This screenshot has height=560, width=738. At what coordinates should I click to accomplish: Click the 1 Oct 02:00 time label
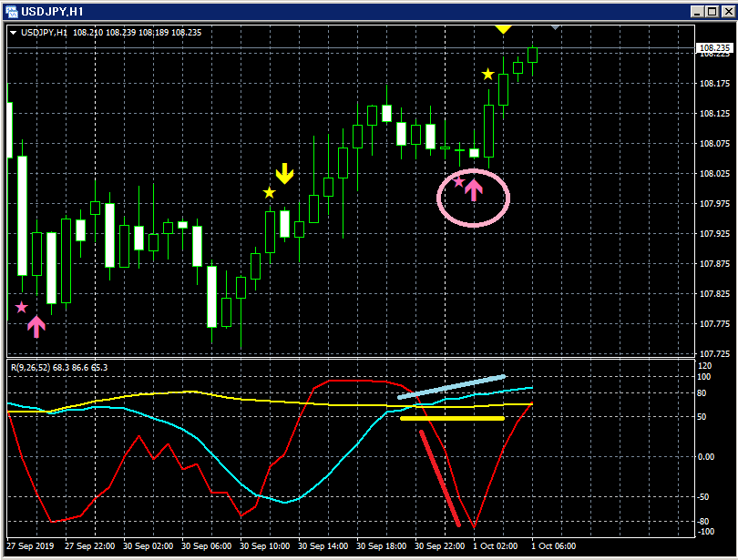pyautogui.click(x=496, y=546)
